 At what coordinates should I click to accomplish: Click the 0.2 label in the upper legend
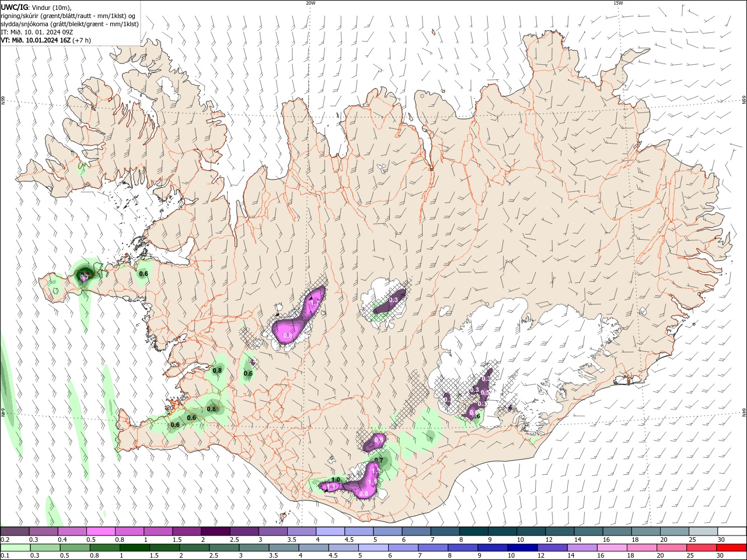pos(5,540)
